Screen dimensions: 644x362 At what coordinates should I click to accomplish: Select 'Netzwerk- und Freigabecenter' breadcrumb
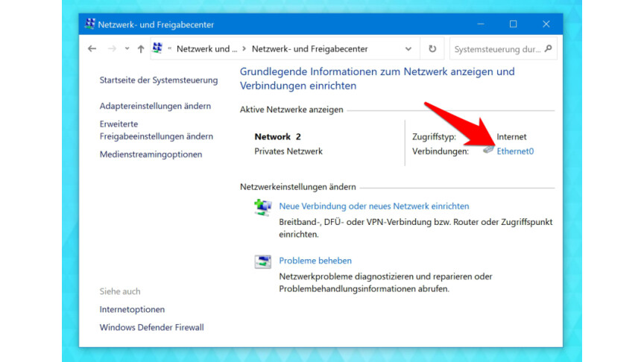pos(309,49)
